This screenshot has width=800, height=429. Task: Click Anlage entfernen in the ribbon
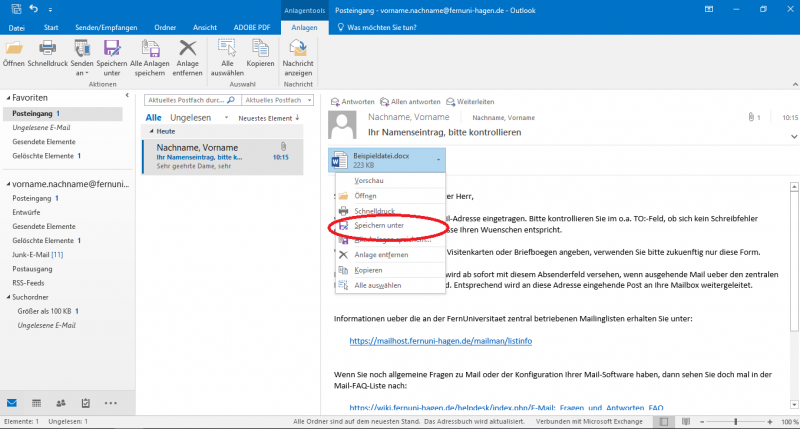click(187, 58)
